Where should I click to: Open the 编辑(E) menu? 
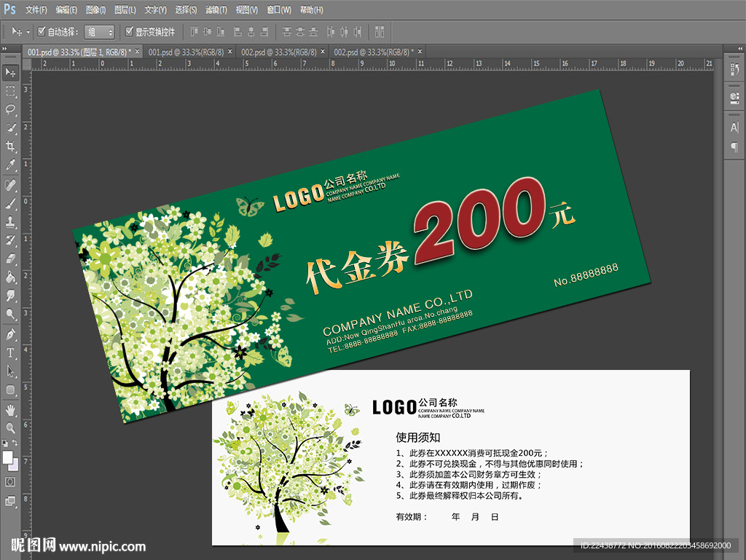point(66,9)
